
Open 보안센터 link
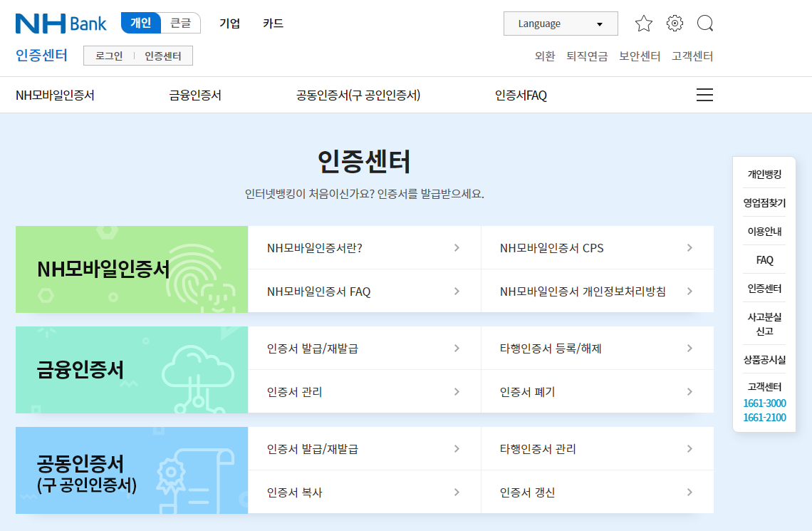click(x=640, y=56)
